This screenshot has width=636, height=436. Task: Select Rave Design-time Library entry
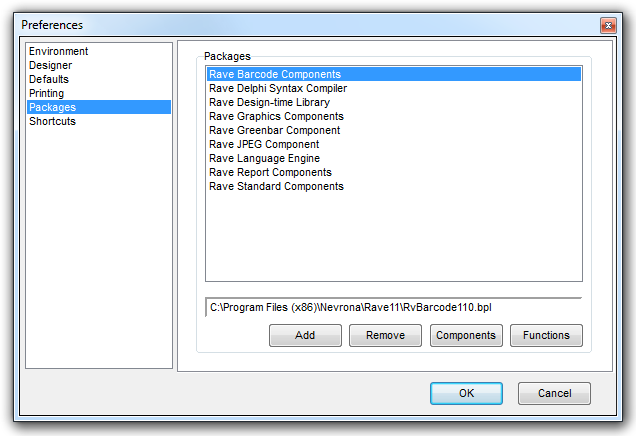click(269, 102)
